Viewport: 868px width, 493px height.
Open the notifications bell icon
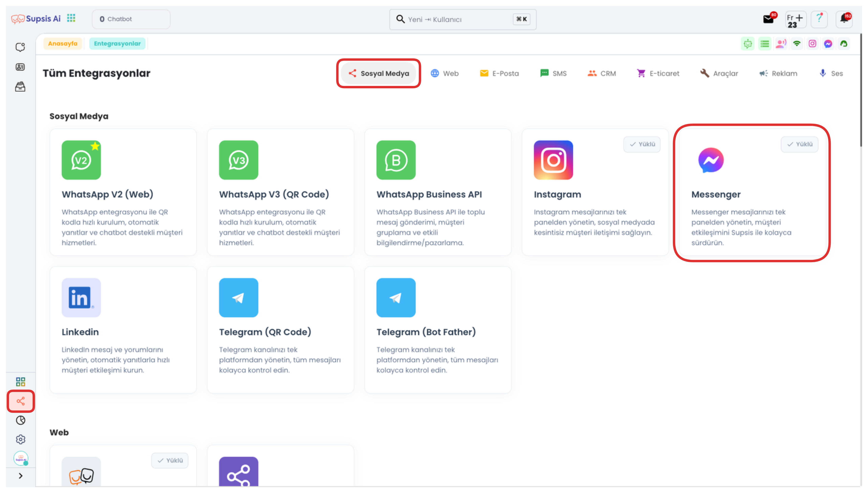(x=844, y=19)
